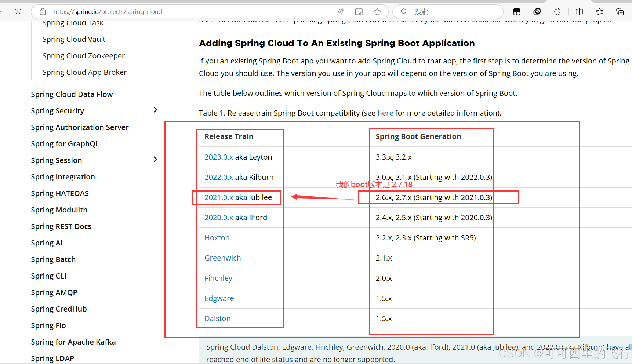
Task: Open the extensions puzzle icon
Action: point(557,12)
